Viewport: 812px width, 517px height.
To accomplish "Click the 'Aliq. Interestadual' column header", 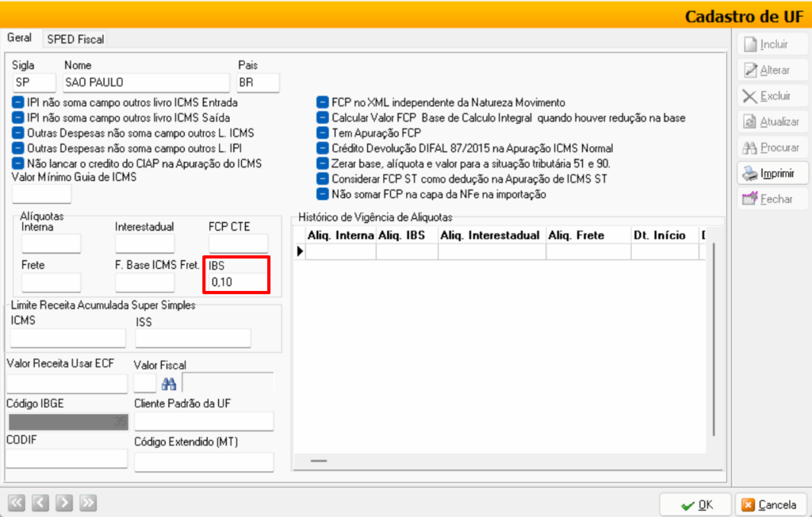I will click(x=491, y=236).
